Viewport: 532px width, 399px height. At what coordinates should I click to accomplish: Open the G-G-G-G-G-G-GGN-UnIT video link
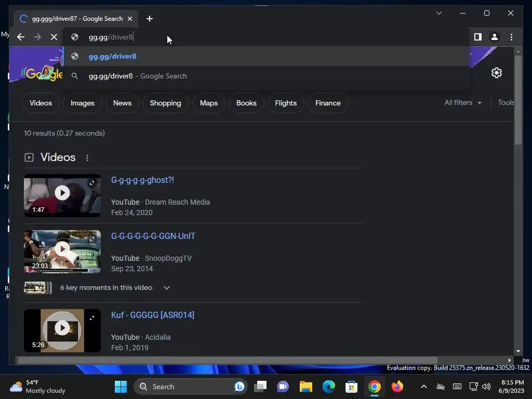[153, 236]
